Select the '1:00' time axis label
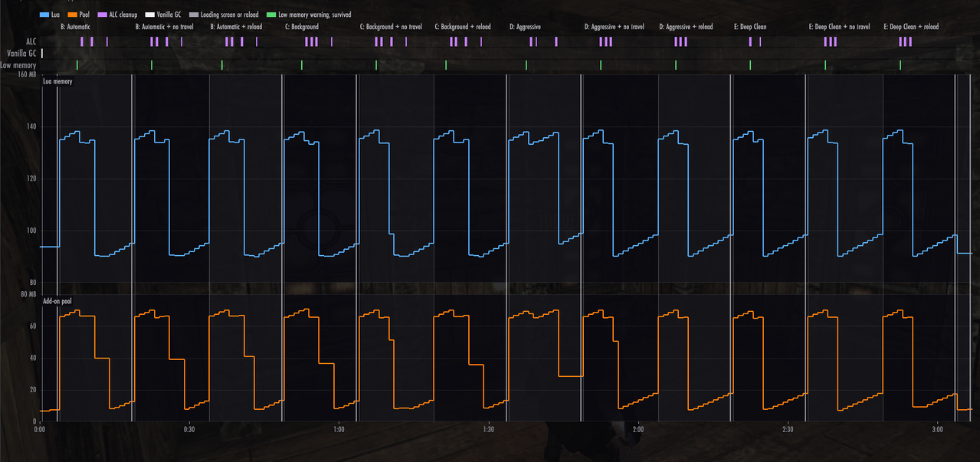 click(339, 429)
